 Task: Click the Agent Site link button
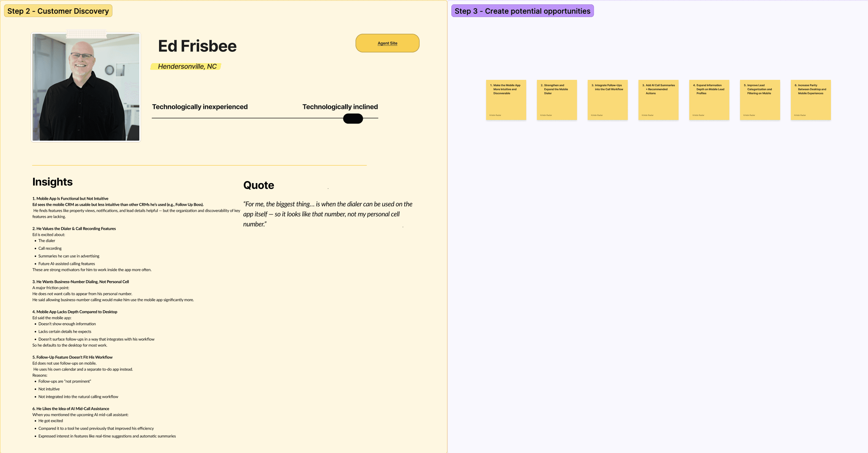tap(387, 43)
